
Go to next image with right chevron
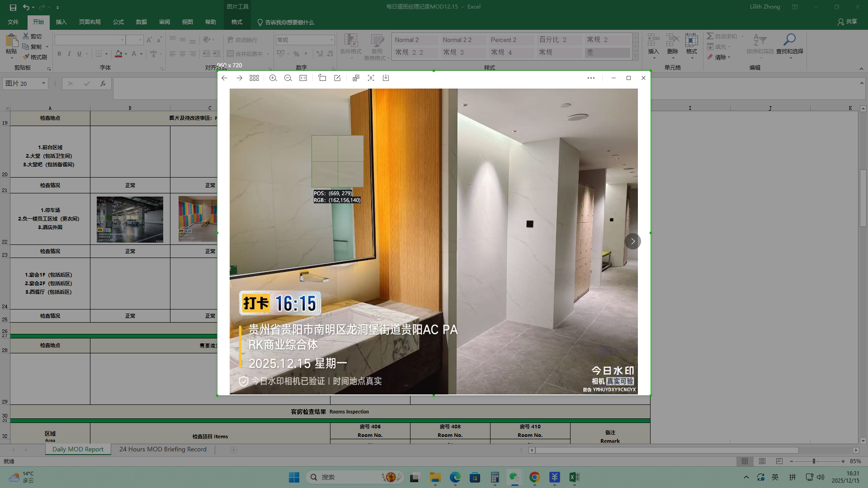[632, 241]
